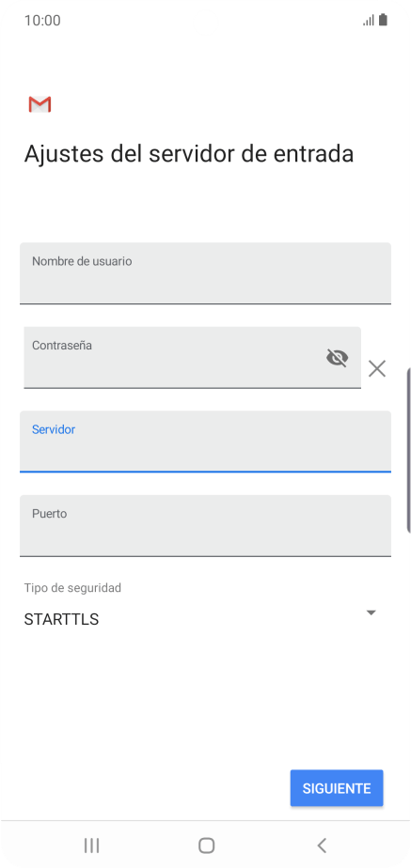Clear the password with the X icon

tap(377, 368)
